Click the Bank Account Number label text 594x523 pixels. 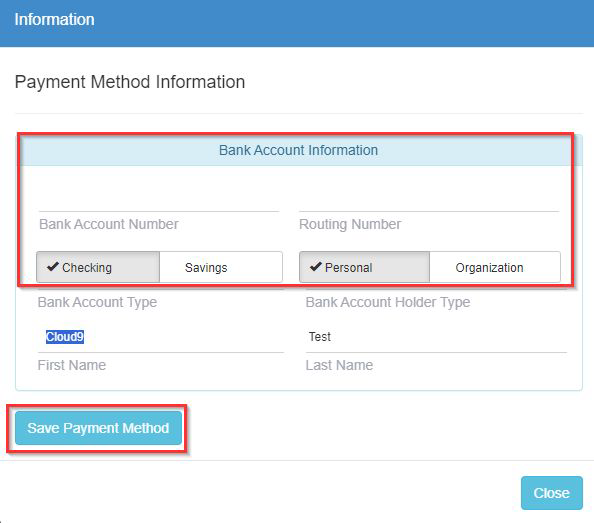pyautogui.click(x=109, y=224)
